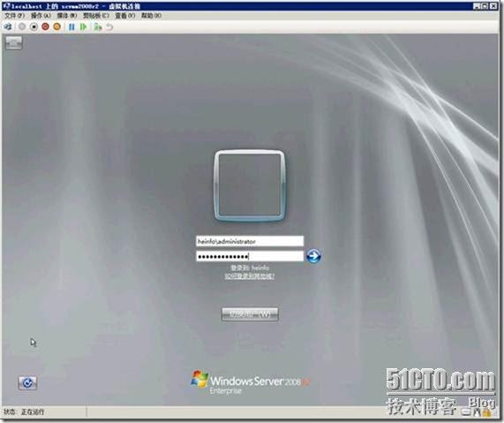Screen dimensions: 504x423
Task: Pause the virtual machine
Action: (71, 26)
